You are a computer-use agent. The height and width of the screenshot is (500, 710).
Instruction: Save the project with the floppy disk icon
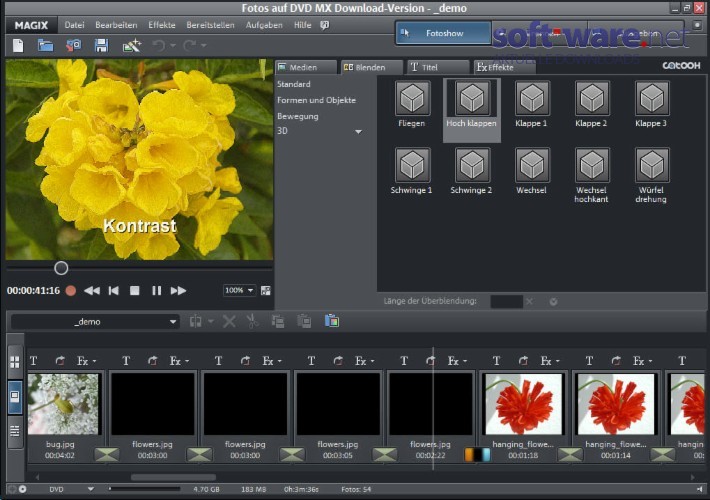[x=101, y=45]
